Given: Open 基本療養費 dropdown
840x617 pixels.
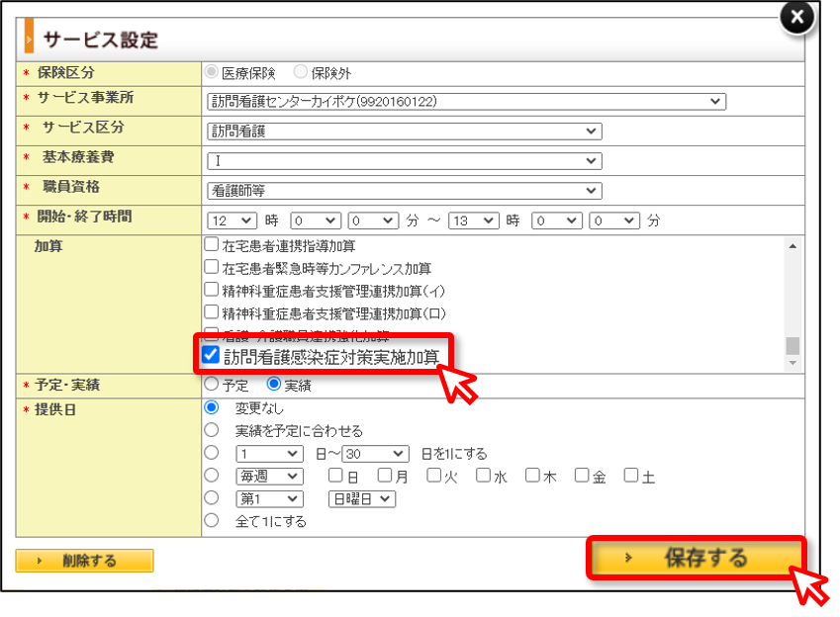Looking at the screenshot, I should [405, 160].
